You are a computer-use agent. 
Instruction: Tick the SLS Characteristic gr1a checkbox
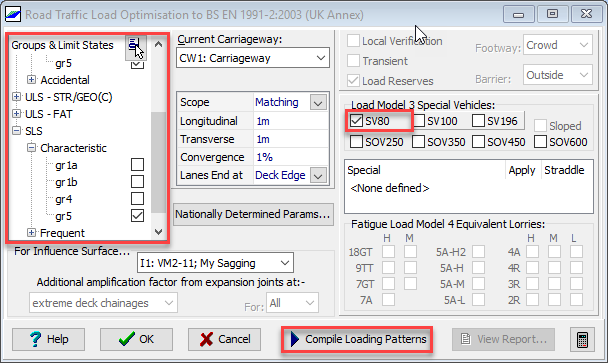[137, 164]
